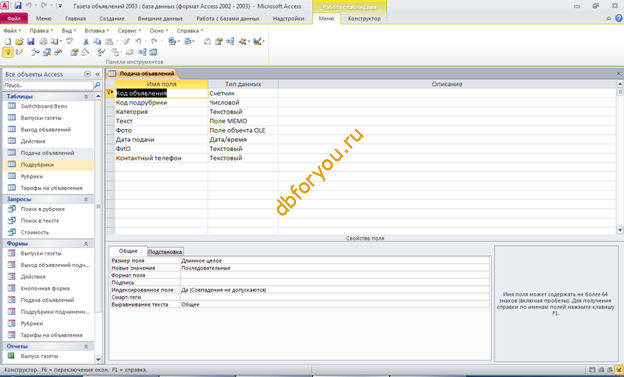Click the Object Dependencies icon at row end

point(153,52)
